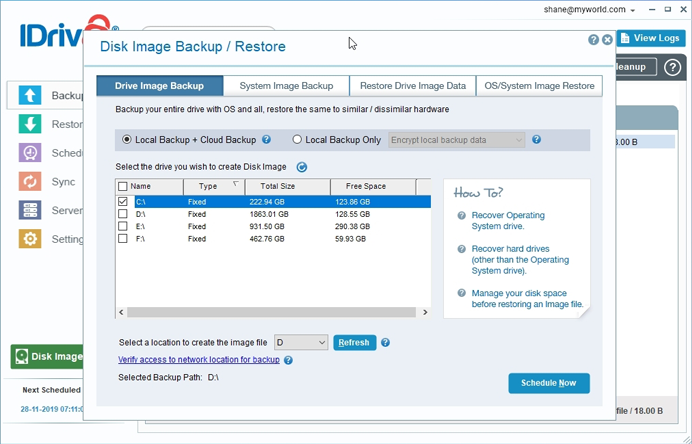
Task: Open Manage your disk space help link
Action: 527,299
